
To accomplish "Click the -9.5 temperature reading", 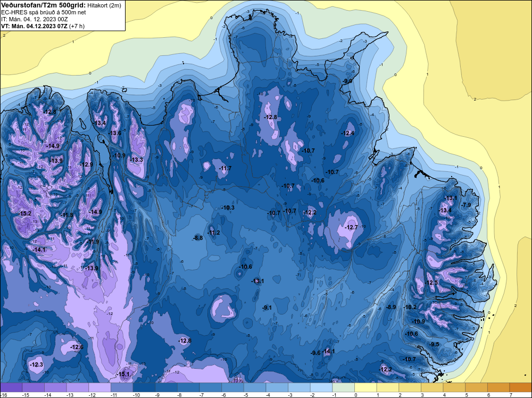I will pyautogui.click(x=434, y=344).
